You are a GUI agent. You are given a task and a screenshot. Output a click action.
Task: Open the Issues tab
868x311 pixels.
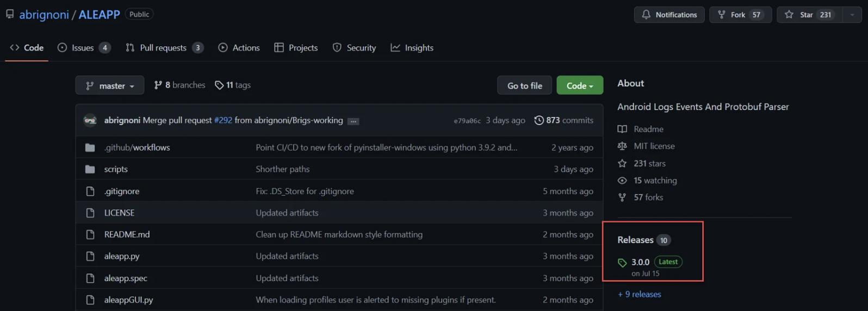pyautogui.click(x=84, y=48)
